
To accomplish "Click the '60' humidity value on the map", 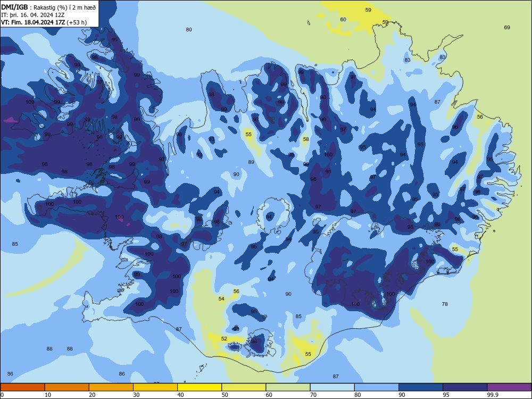I will pos(343,19).
